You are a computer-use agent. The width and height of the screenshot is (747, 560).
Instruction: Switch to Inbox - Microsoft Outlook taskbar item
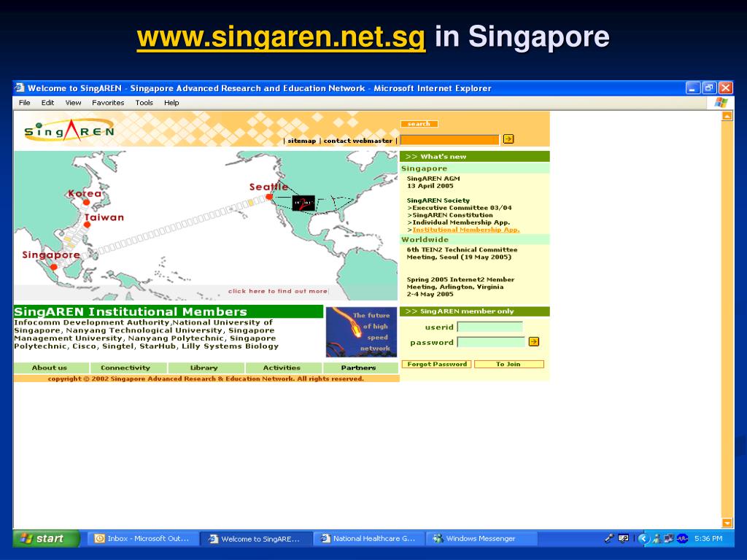pos(142,539)
